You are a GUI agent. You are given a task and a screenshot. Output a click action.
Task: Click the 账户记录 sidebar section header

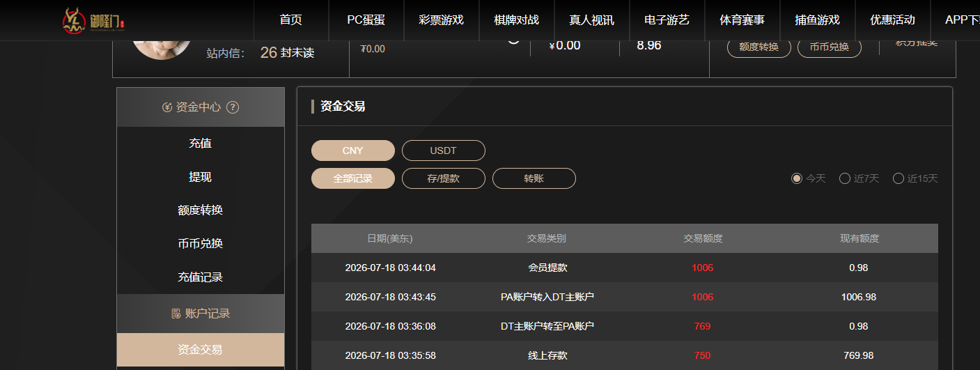[x=201, y=314]
